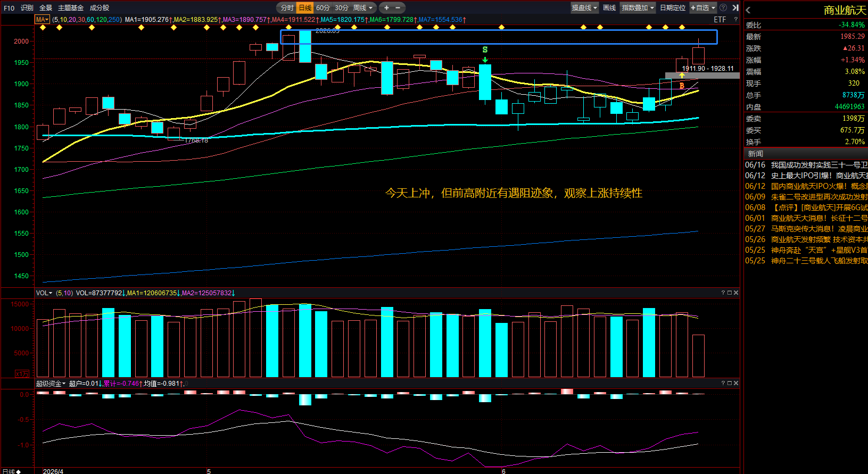Open the 06/08 news 商业航天开展6G试
The height and width of the screenshot is (474, 868).
[806, 207]
